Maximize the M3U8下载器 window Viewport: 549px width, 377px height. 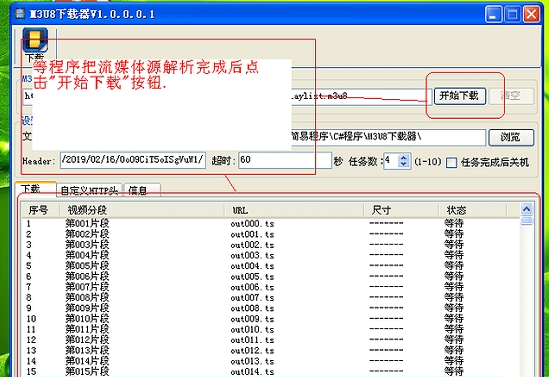click(513, 14)
